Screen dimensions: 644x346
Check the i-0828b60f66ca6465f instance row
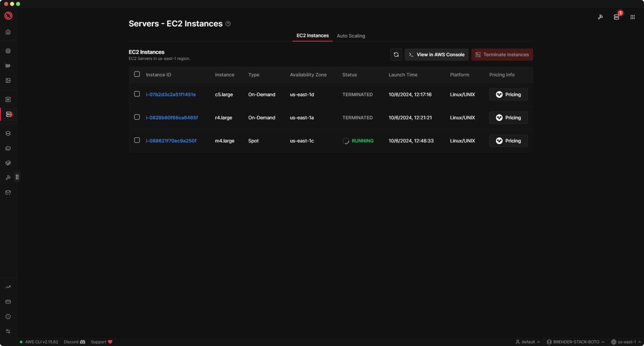137,117
